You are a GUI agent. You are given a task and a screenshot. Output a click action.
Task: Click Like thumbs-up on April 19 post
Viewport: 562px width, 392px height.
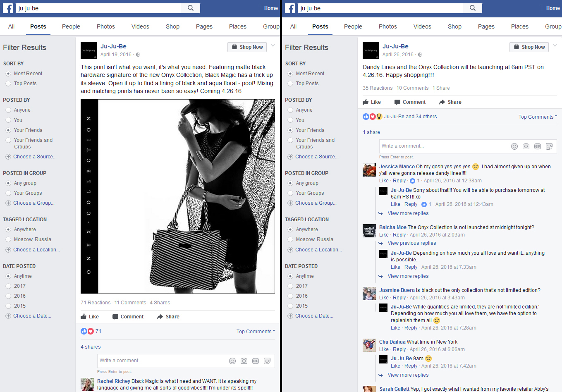(90, 317)
